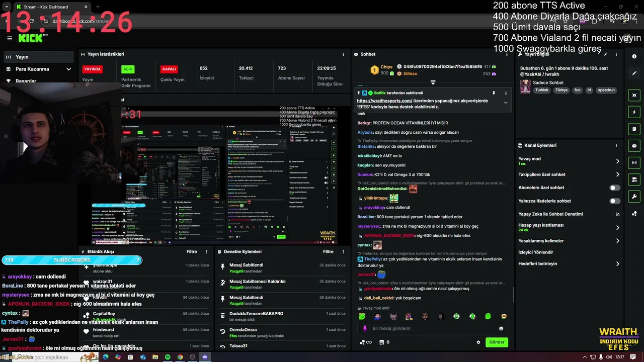Open Filtre in the Denetim Eylemleri panel
The width and height of the screenshot is (644, 362).
pyautogui.click(x=328, y=252)
